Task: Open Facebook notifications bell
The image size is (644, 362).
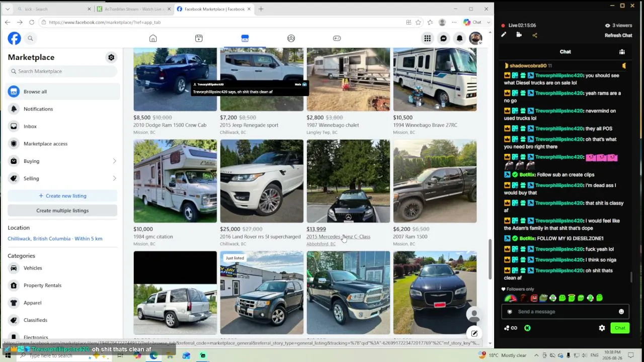Action: coord(459,39)
